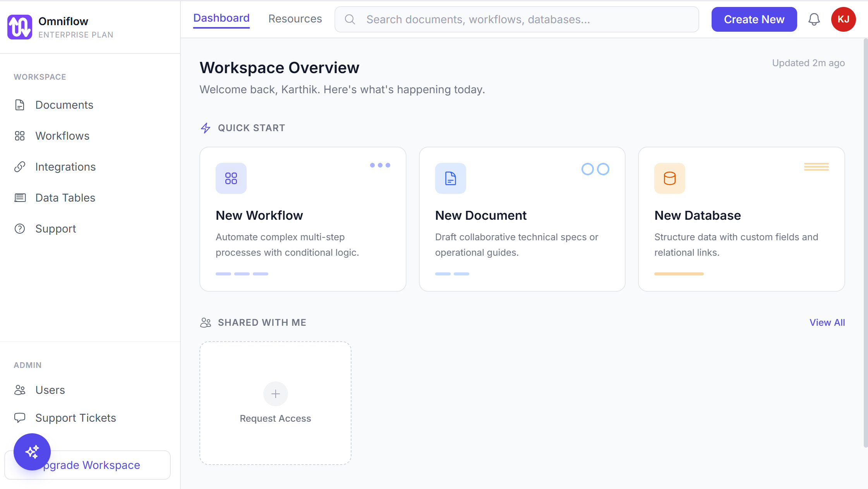Click the Upgrade Workspace button
This screenshot has height=489, width=868.
click(87, 465)
